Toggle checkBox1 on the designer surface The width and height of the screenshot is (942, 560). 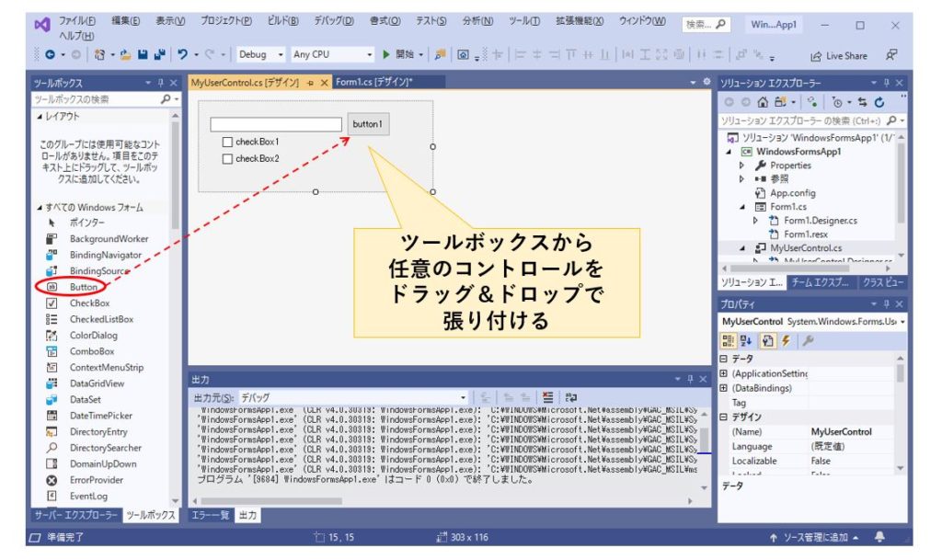coord(227,143)
